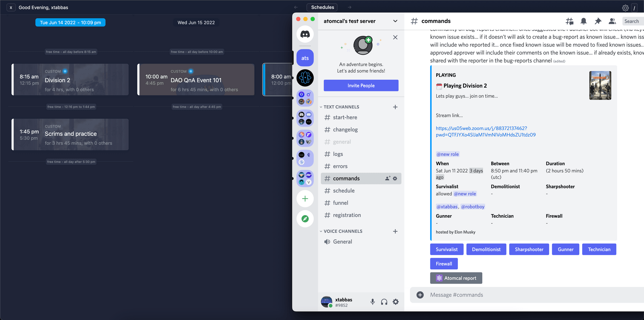Deafen with headphones icon
The image size is (644, 320).
click(x=384, y=302)
